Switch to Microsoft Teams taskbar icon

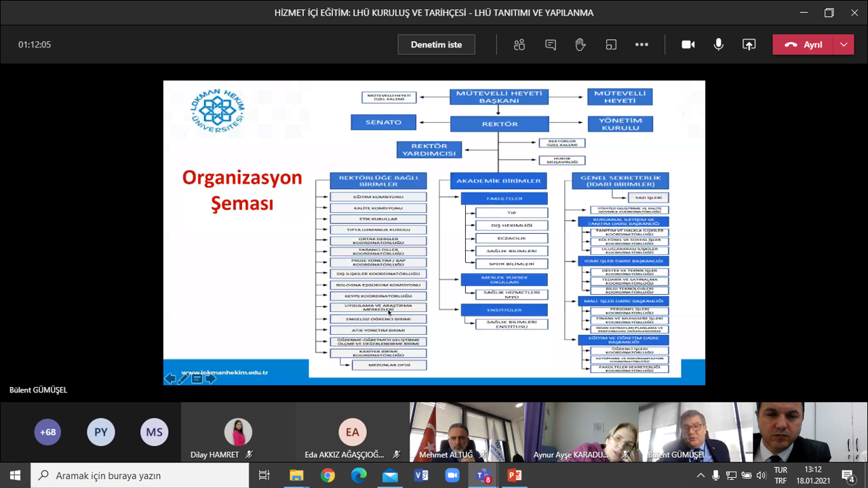(x=484, y=475)
